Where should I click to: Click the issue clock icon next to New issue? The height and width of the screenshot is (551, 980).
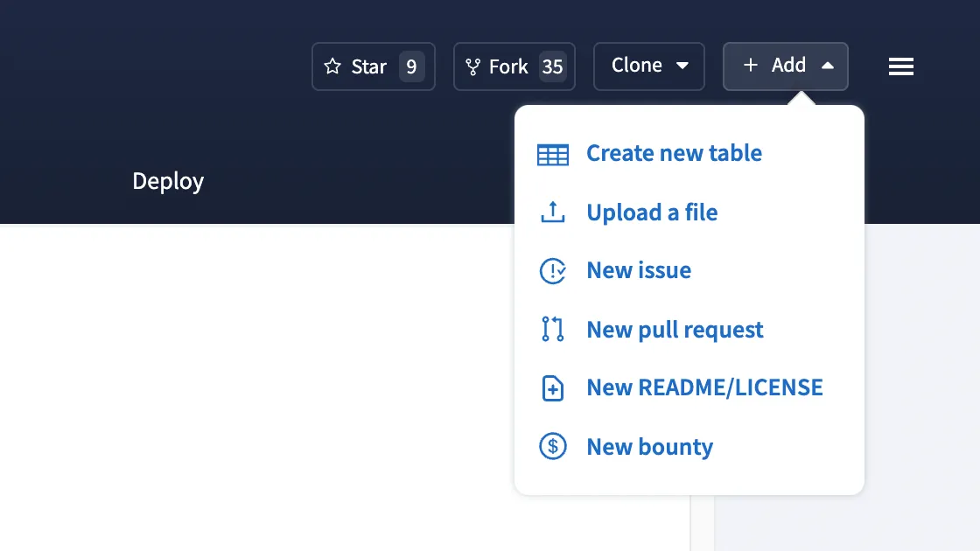coord(552,270)
